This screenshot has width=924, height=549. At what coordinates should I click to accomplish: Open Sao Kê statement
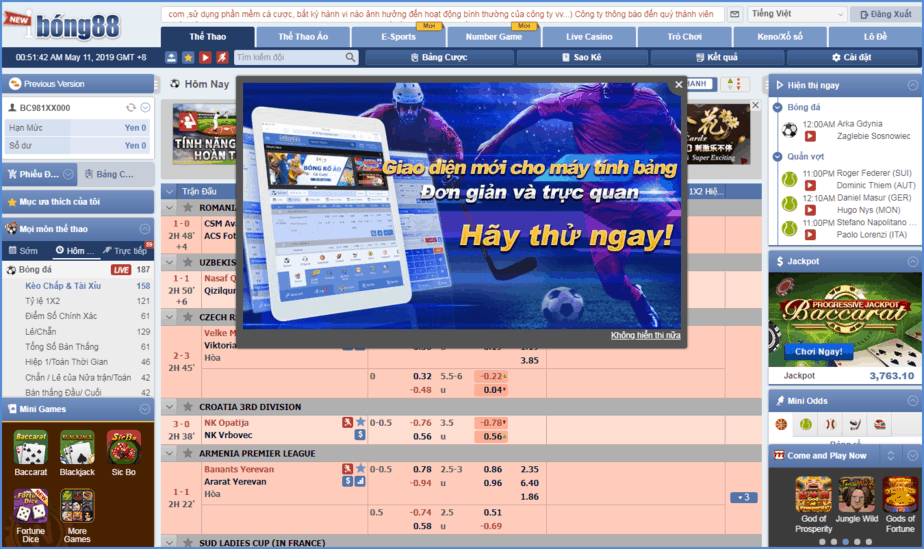coord(582,57)
